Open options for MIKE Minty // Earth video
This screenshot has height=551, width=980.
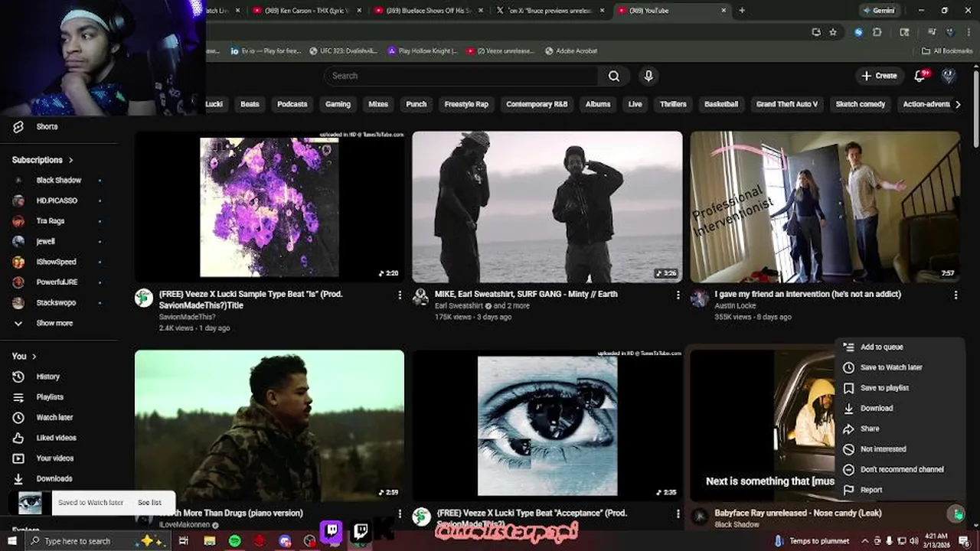click(x=678, y=295)
